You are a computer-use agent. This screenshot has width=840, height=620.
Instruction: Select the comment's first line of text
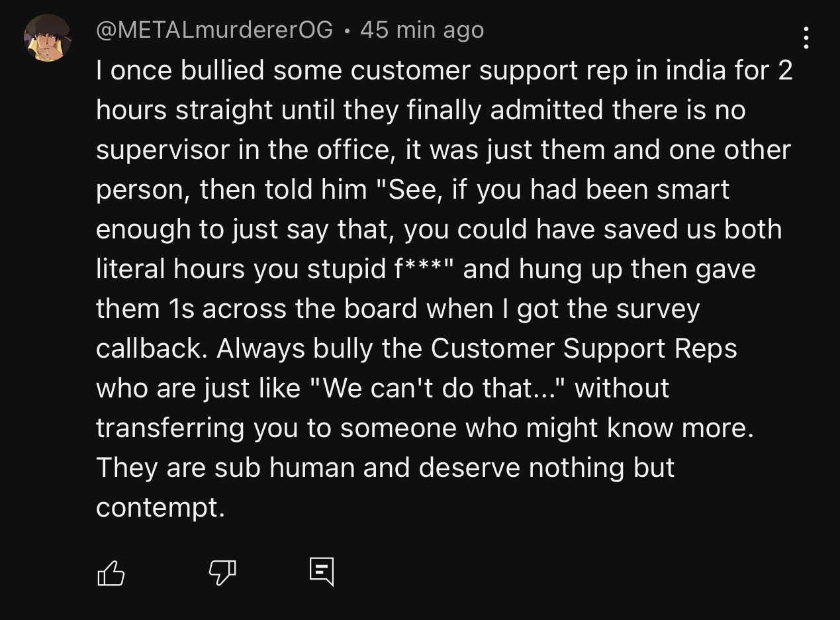(x=444, y=70)
